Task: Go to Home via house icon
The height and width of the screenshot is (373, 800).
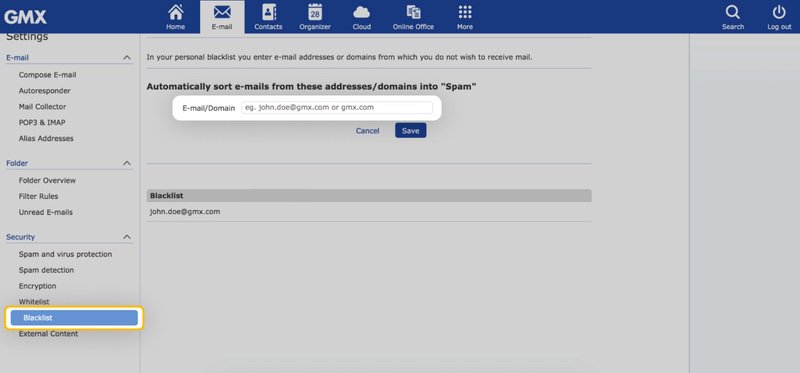Action: [176, 17]
